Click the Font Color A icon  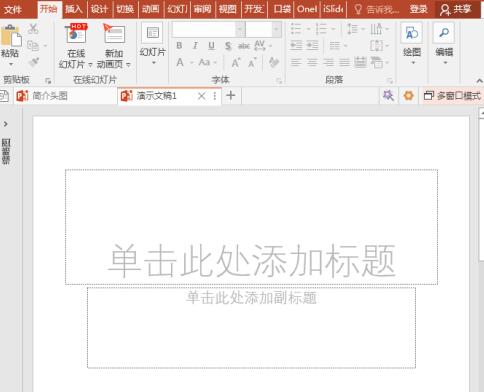180,62
